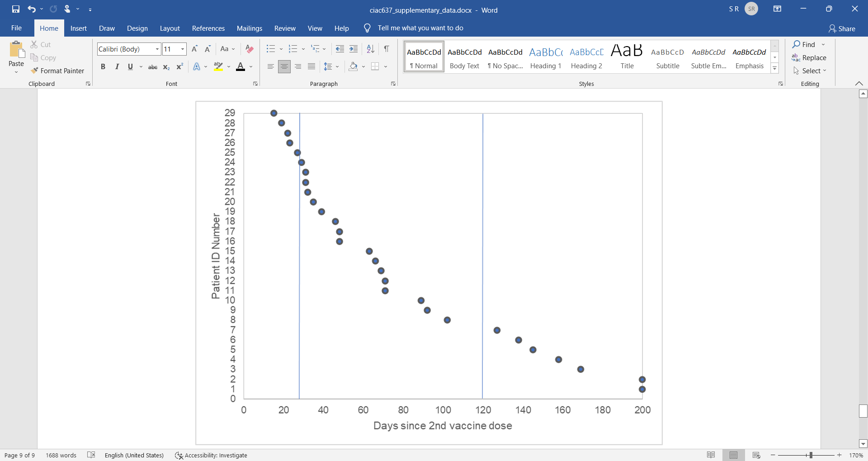
Task: Open bullets list dropdown arrow
Action: coord(281,49)
